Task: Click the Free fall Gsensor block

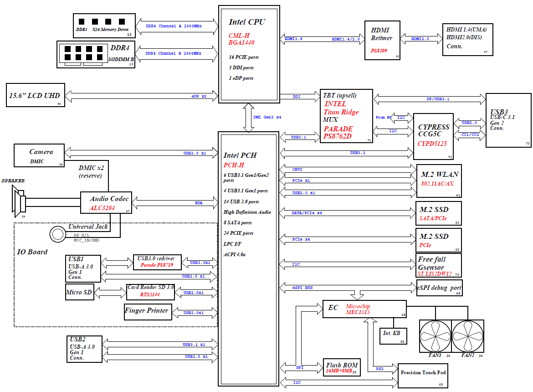Action: pyautogui.click(x=439, y=265)
